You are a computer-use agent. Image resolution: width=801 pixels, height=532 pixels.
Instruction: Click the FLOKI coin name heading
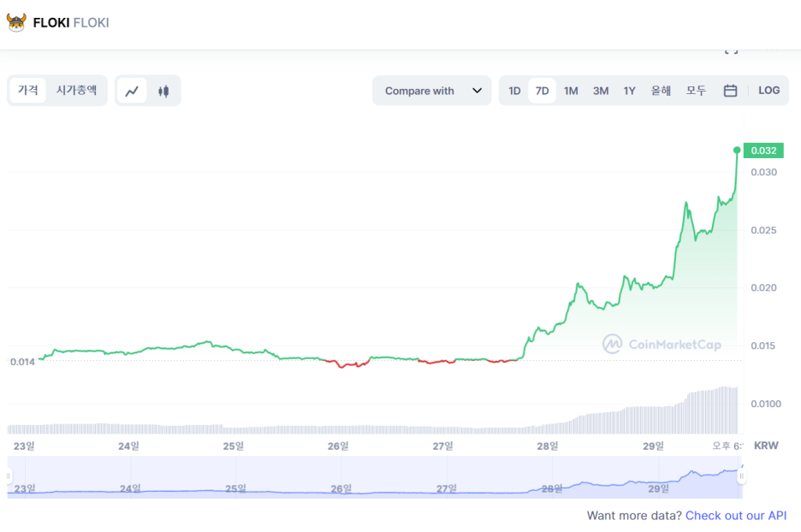tap(51, 22)
